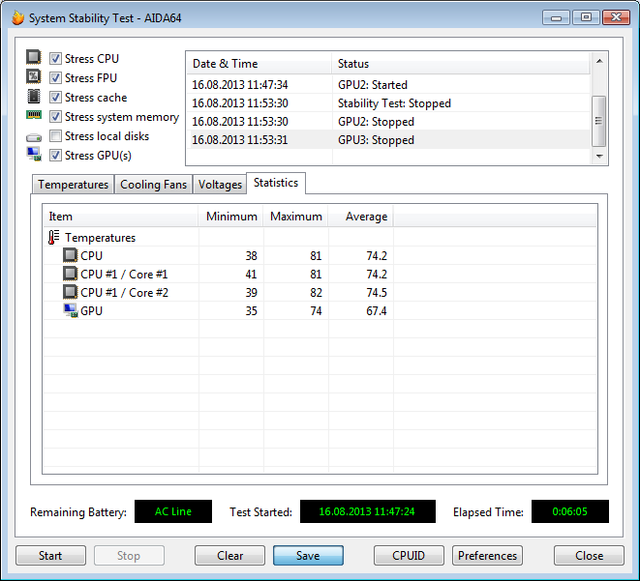Click the monitor icon beside Stress GPU(s)
The height and width of the screenshot is (581, 640).
34,156
